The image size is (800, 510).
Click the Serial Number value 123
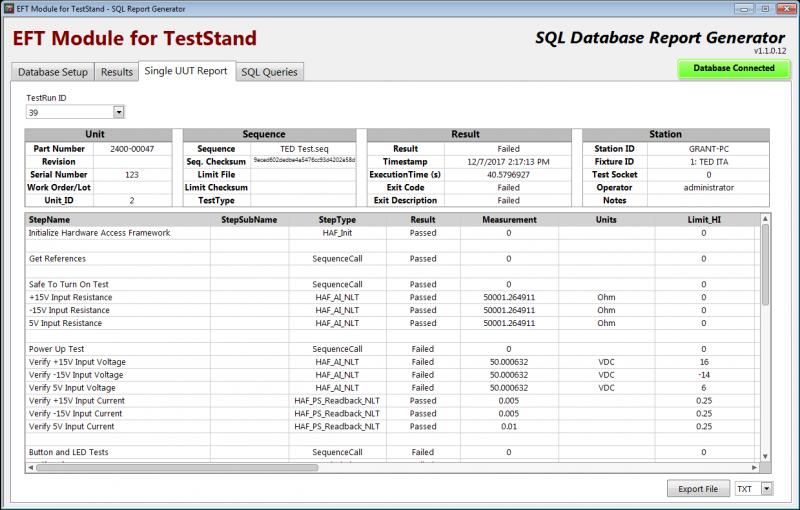[x=132, y=174]
